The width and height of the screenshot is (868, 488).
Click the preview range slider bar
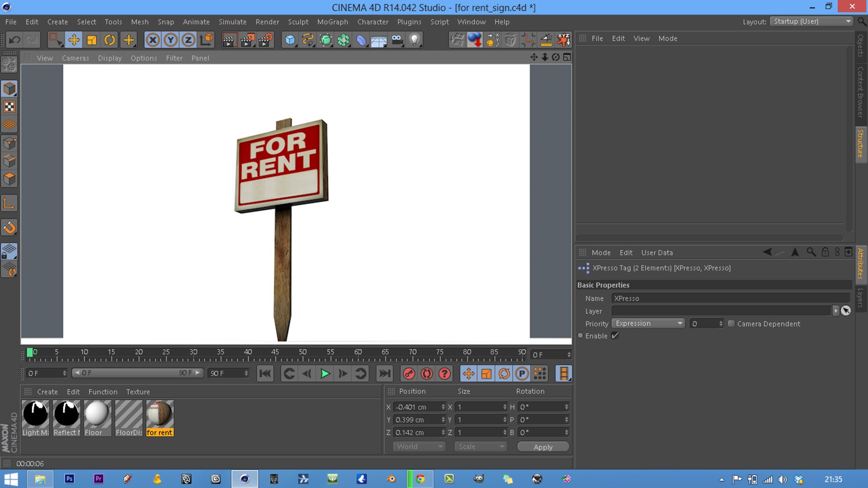(137, 373)
